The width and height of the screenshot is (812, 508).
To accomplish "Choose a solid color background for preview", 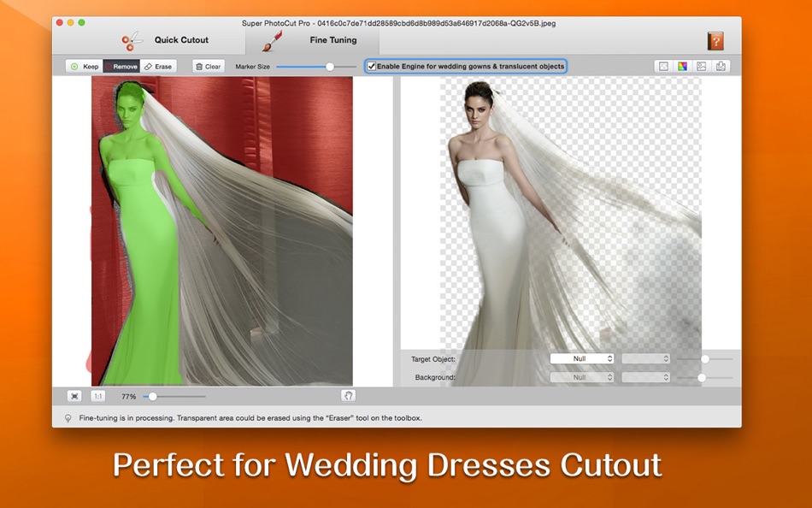I will (x=684, y=66).
